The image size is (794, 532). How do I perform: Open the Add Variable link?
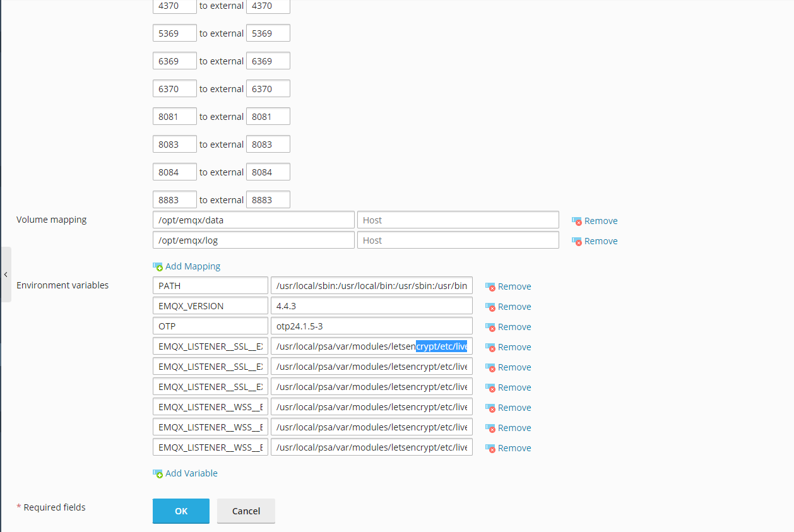pyautogui.click(x=191, y=473)
